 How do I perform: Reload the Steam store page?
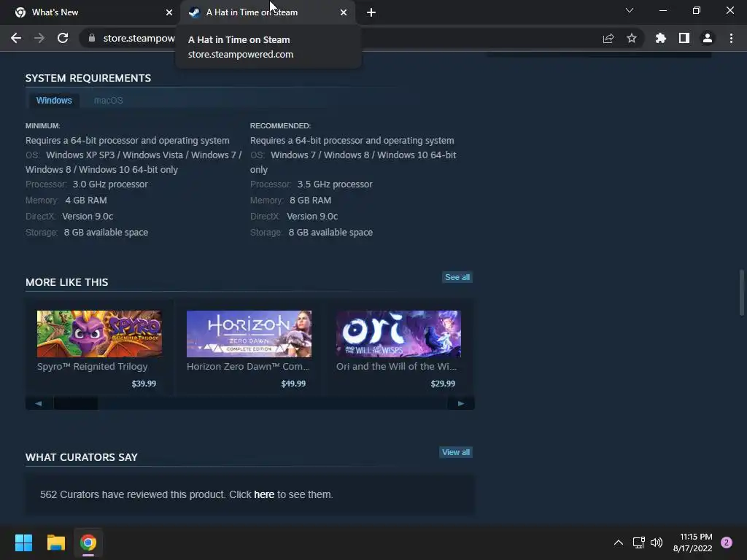click(x=63, y=38)
